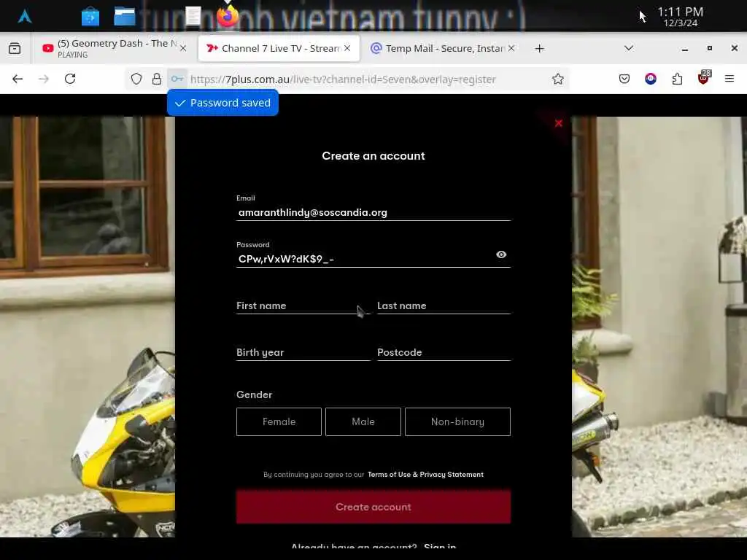Go forward to the next page
The image size is (747, 560).
click(44, 79)
